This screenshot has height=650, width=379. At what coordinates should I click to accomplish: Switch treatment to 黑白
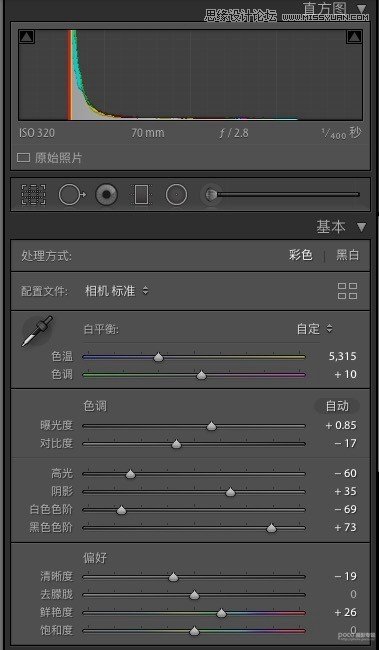click(347, 255)
